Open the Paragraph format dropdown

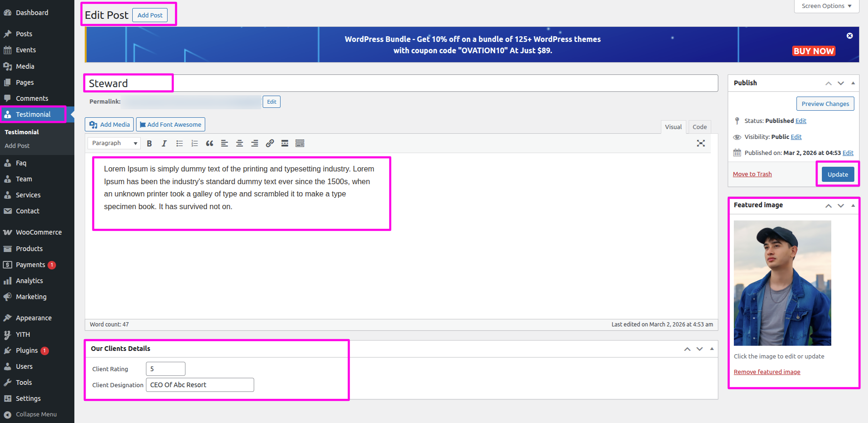click(114, 143)
